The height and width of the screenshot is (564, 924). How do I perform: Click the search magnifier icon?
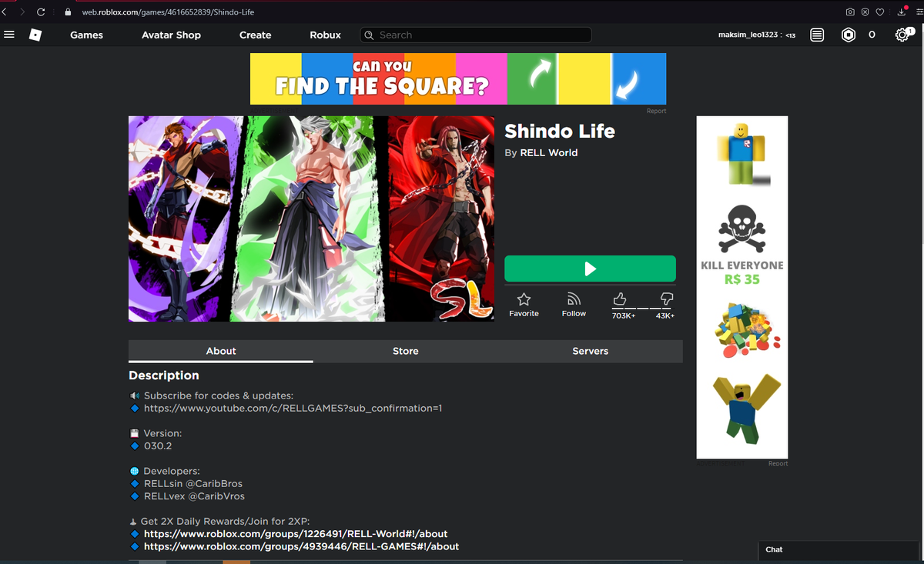pos(369,35)
